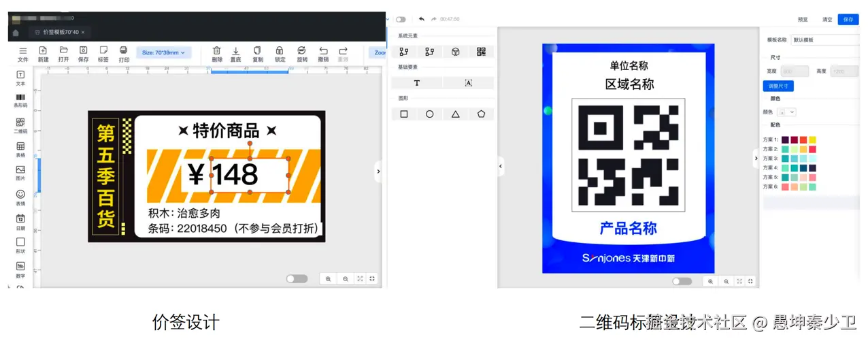Open the 颜色 color dropdown

pyautogui.click(x=787, y=112)
